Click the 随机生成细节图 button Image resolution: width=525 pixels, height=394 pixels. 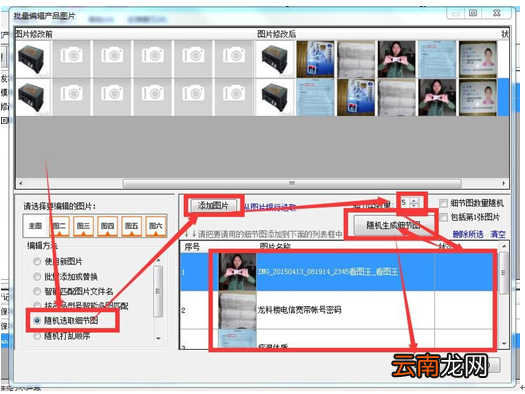[393, 225]
